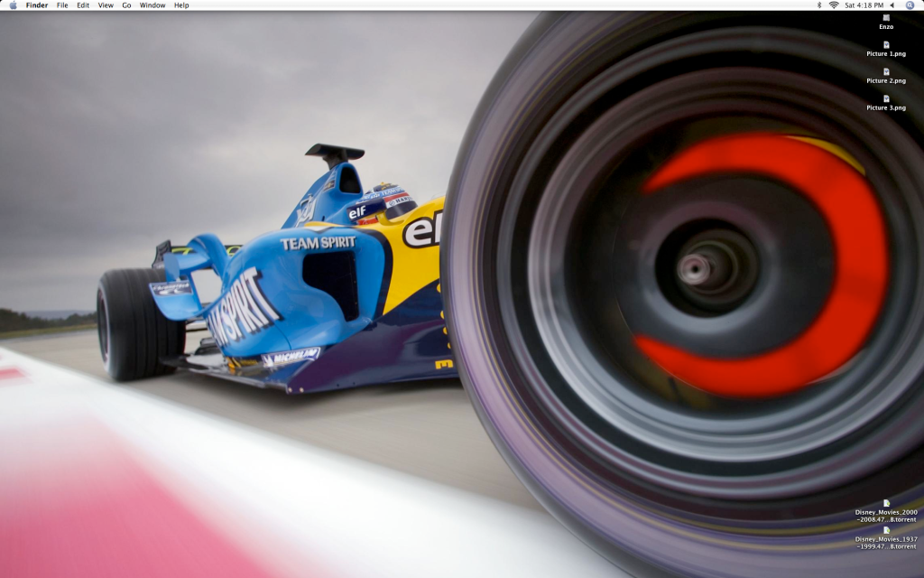Select the Picture 1.png file
This screenshot has height=578, width=924.
pyautogui.click(x=886, y=44)
